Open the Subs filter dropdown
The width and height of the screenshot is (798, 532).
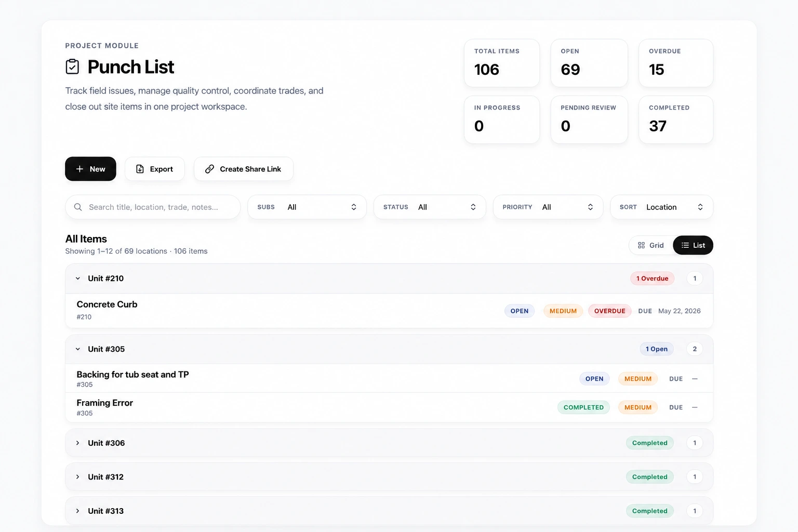coord(307,207)
